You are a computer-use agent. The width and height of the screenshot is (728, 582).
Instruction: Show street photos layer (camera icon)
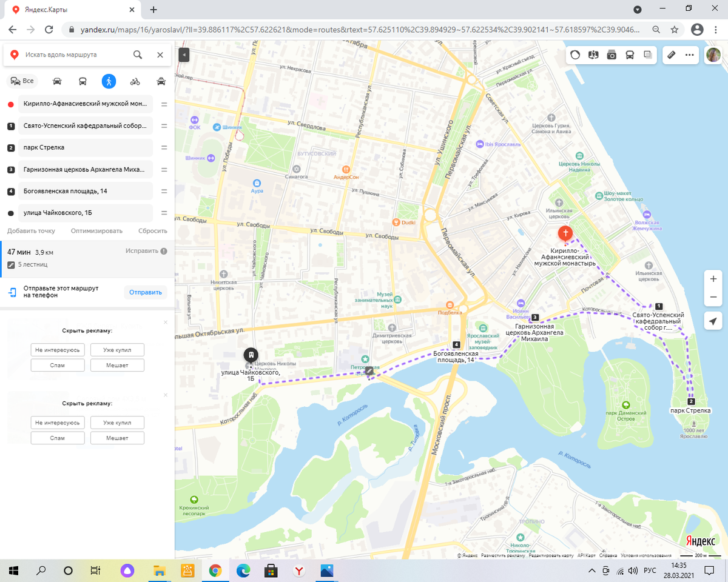point(612,55)
